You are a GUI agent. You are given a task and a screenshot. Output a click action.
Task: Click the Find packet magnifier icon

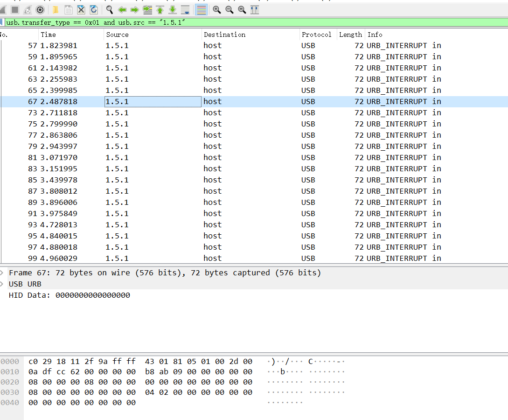(x=110, y=9)
